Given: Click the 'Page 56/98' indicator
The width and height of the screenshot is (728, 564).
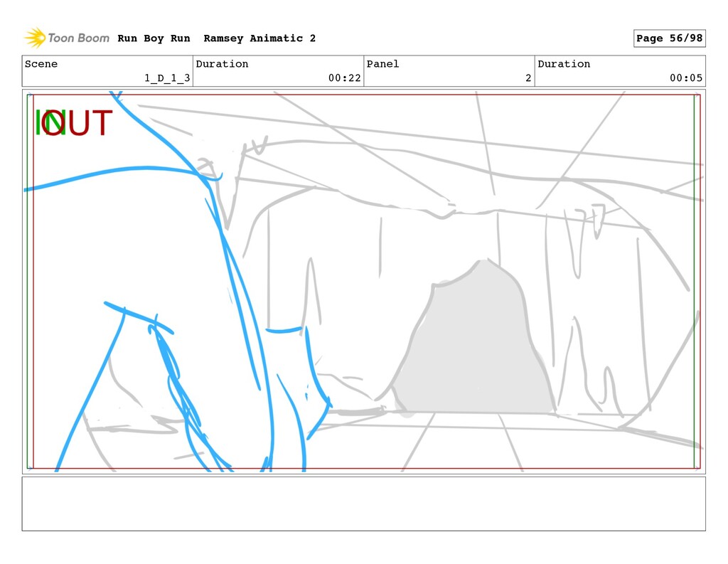Looking at the screenshot, I should pyautogui.click(x=670, y=38).
